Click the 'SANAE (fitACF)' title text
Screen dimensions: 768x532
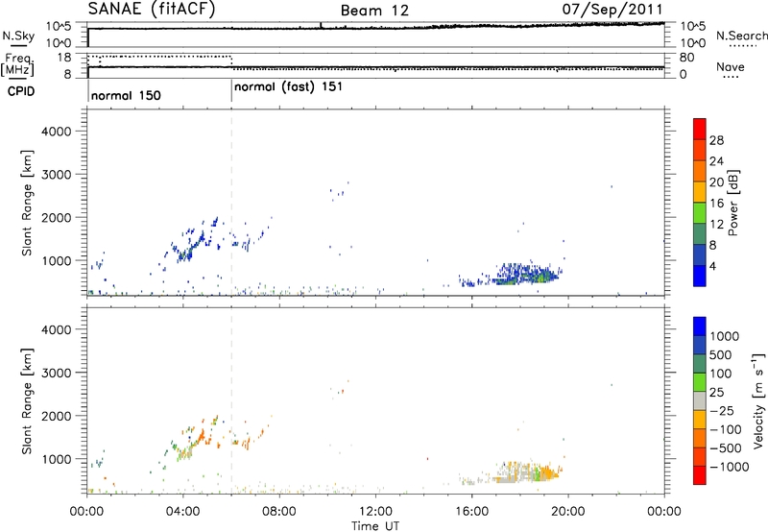click(x=152, y=10)
